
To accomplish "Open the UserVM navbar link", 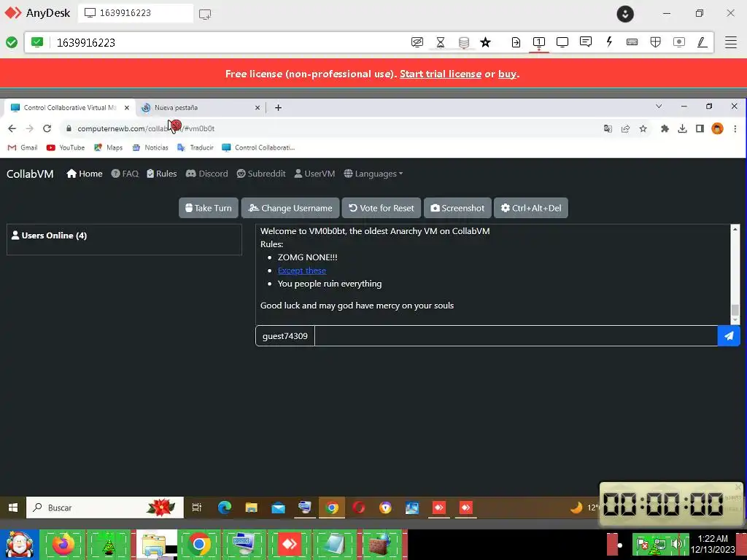I will click(x=314, y=174).
